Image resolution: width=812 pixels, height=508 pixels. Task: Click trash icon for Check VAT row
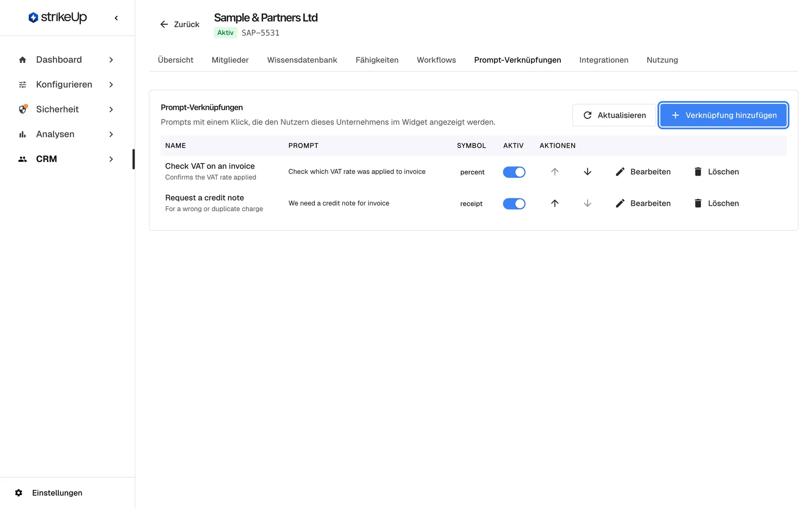click(x=698, y=172)
